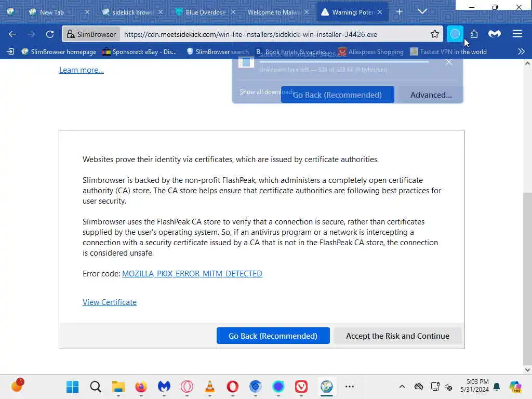Image resolution: width=532 pixels, height=399 pixels.
Task: Open File Explorer from the taskbar
Action: [118, 387]
